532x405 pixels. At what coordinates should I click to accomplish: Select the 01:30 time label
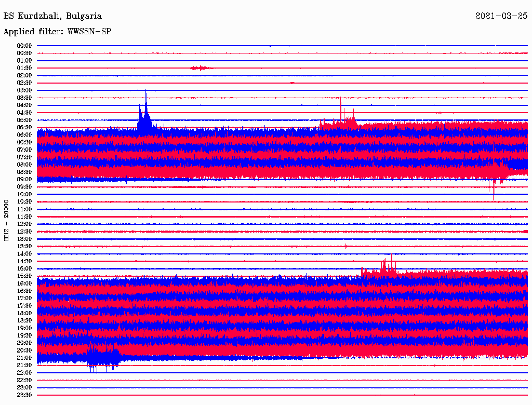point(24,68)
